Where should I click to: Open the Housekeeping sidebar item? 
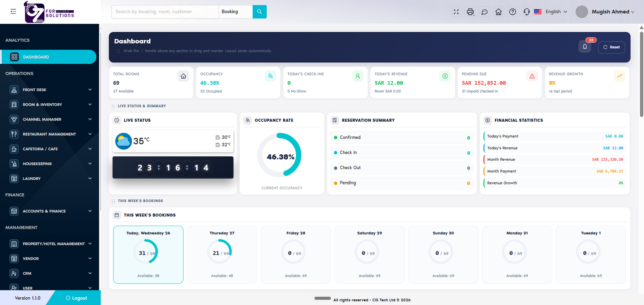coord(50,164)
